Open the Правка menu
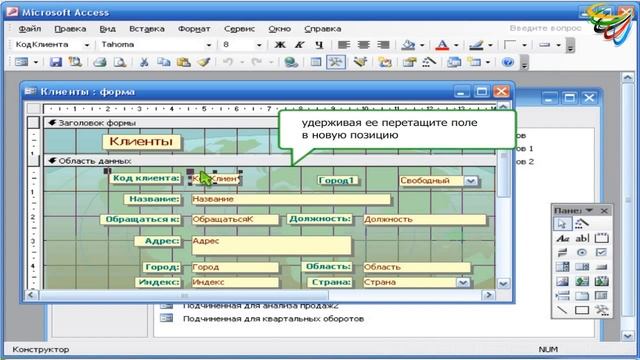Viewport: 640px width, 360px height. click(x=70, y=29)
